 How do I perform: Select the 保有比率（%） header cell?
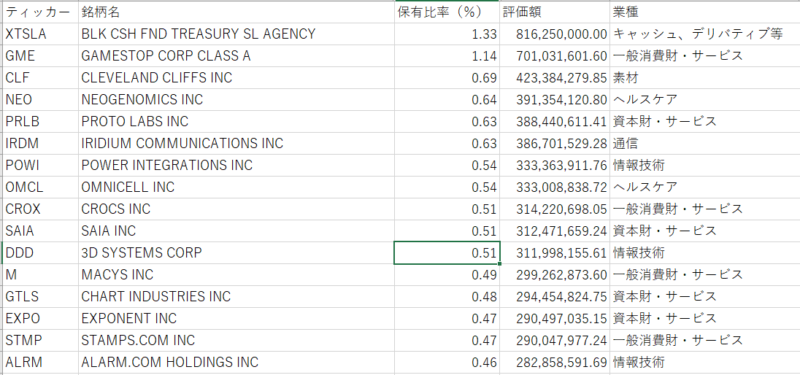447,12
